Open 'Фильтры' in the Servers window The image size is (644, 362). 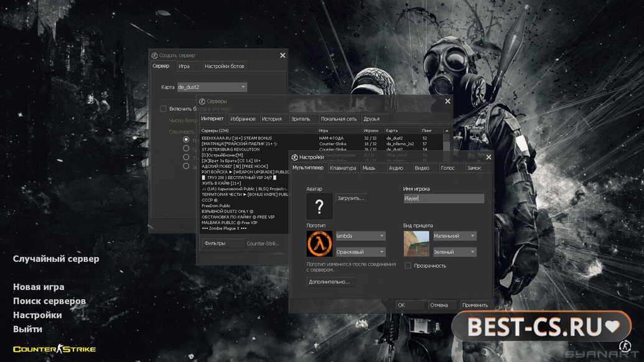coord(223,243)
